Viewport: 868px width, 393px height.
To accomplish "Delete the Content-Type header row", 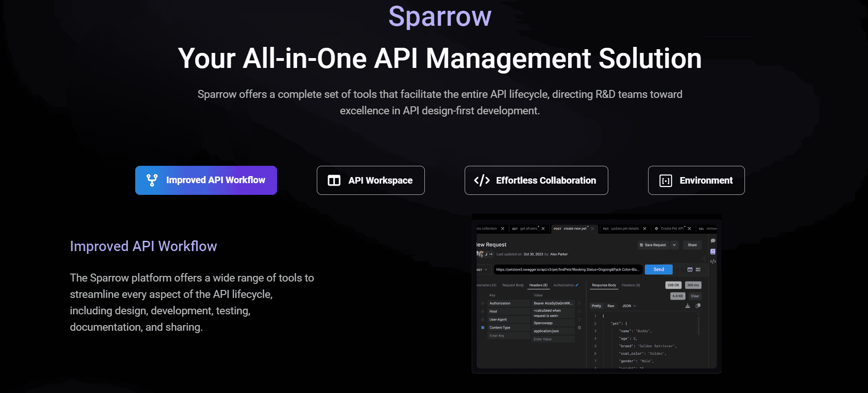I will click(579, 327).
